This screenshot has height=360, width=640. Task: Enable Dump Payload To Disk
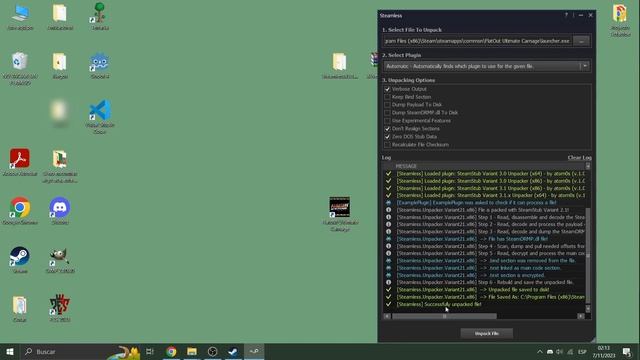tap(387, 105)
